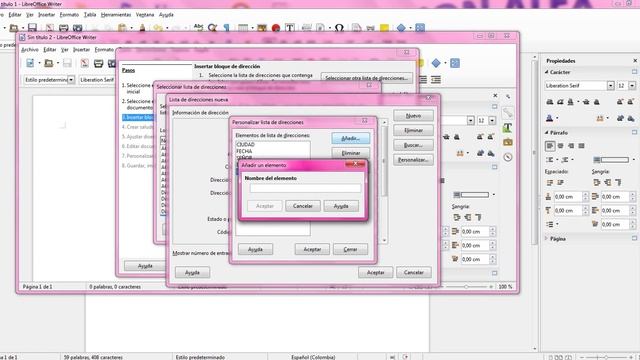This screenshot has height=360, width=640.
Task: Click Font Color swatch in Propiedades
Action: click(549, 118)
